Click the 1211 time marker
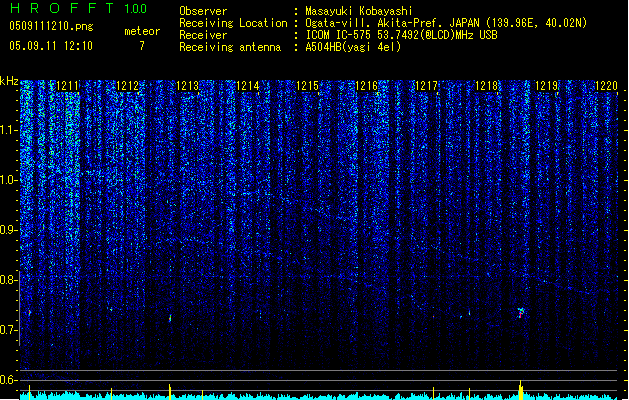 tap(67, 86)
